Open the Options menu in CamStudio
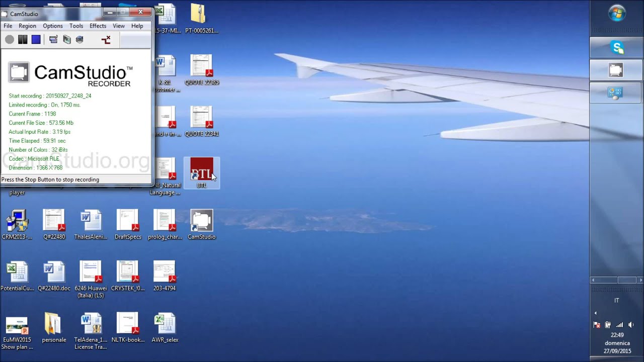644x362 pixels. point(53,26)
